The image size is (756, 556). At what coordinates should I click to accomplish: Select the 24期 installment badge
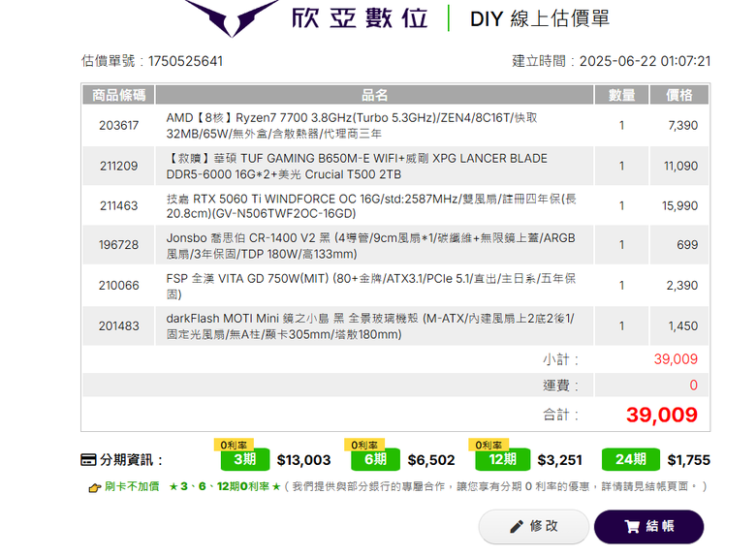(x=631, y=459)
